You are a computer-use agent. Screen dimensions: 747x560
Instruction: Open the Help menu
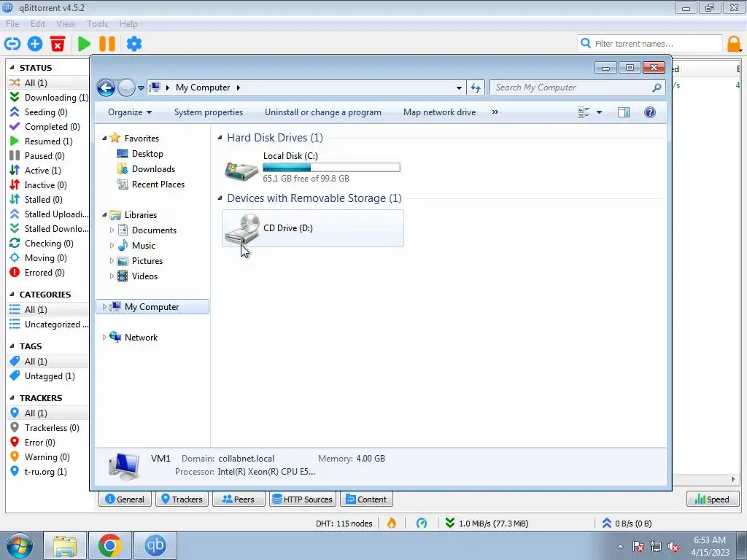pyautogui.click(x=128, y=24)
